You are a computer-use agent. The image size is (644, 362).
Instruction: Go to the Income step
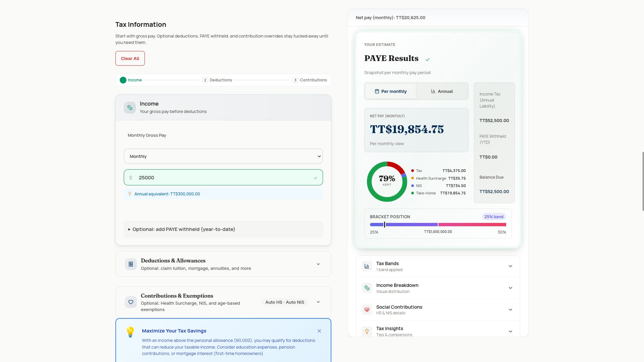[131, 80]
